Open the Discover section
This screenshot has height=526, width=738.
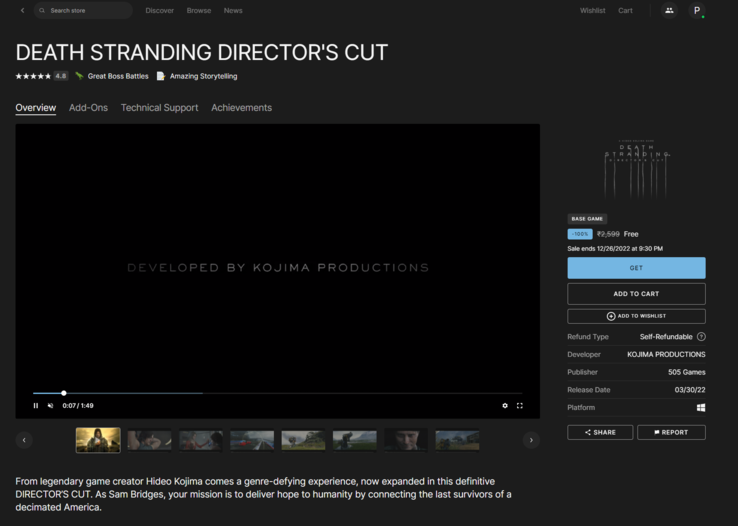160,10
